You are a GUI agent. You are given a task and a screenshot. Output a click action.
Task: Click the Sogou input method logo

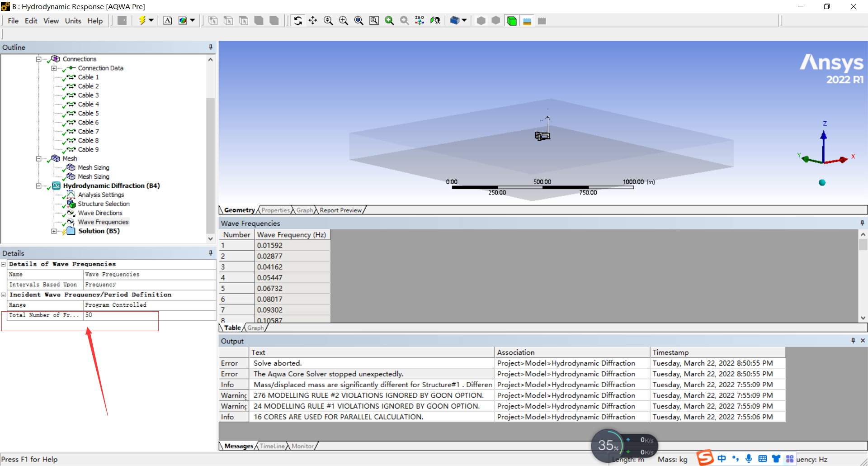click(705, 458)
